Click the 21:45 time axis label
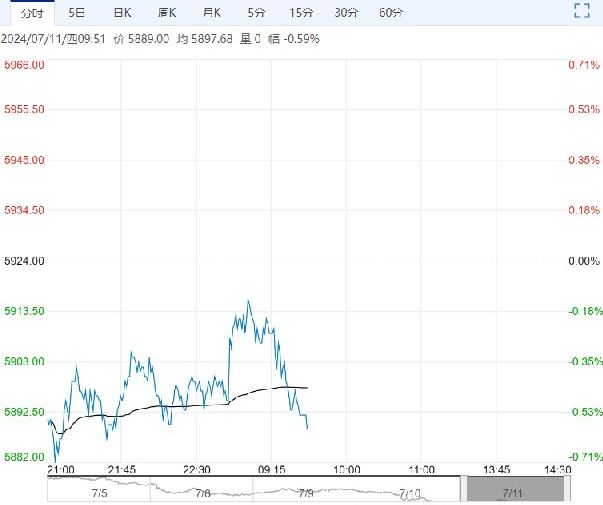The height and width of the screenshot is (505, 603). click(121, 469)
